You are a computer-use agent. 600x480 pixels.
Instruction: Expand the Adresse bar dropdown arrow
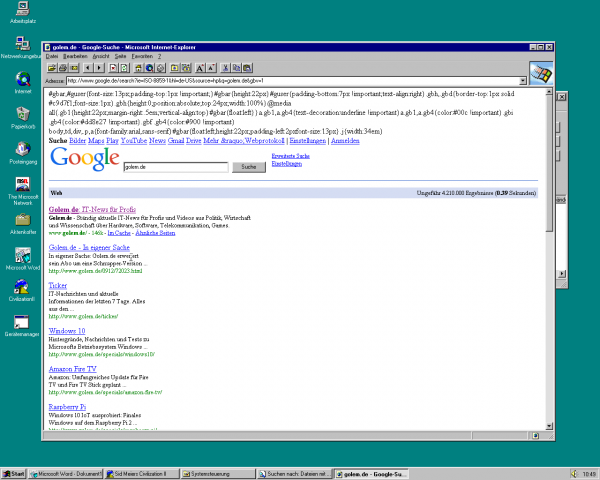522,81
